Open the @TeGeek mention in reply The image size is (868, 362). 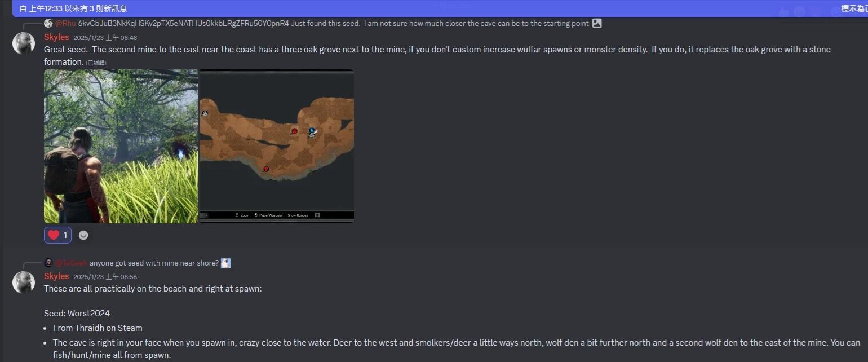tap(71, 263)
